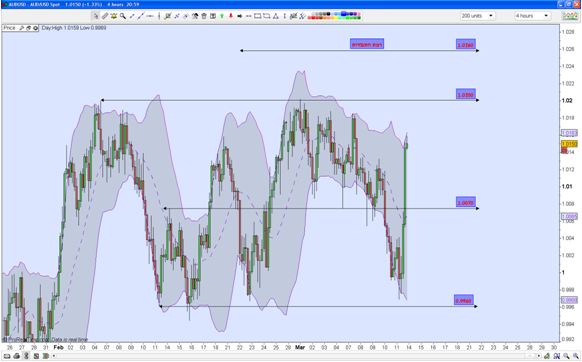Toggle the highlighted bottom-left toolbar button
The width and height of the screenshot is (582, 362).
[x=26, y=356]
